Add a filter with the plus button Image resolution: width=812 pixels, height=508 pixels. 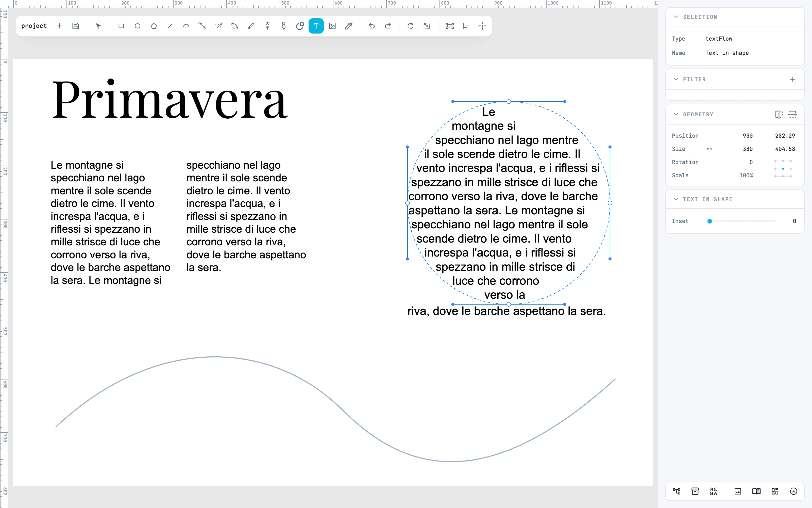(x=792, y=79)
